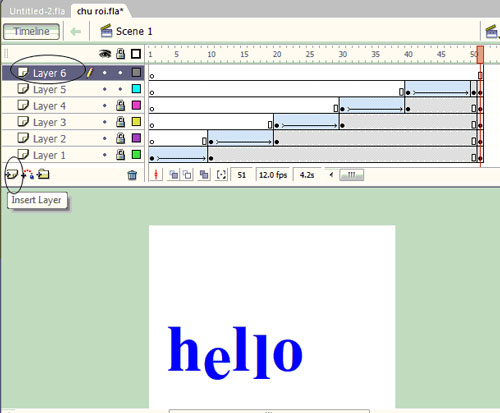Switch to the Untitled-2.fla tab
Image resolution: width=500 pixels, height=413 pixels.
(37, 11)
